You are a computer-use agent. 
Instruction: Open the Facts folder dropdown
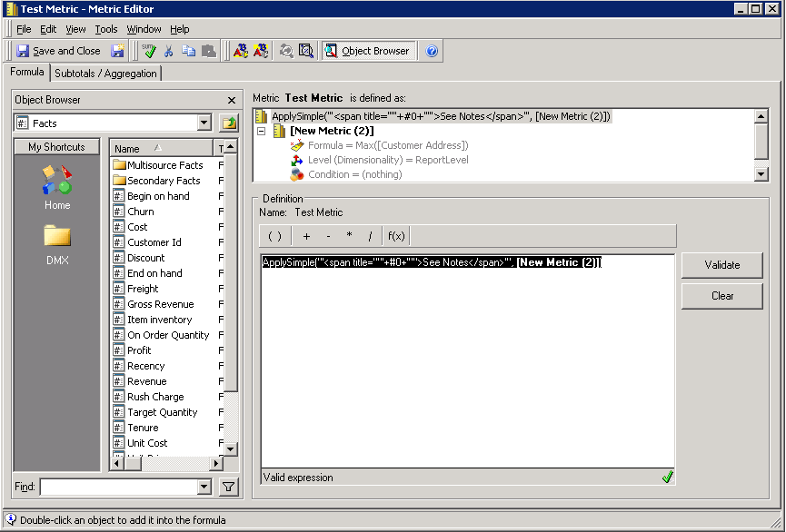(x=204, y=123)
